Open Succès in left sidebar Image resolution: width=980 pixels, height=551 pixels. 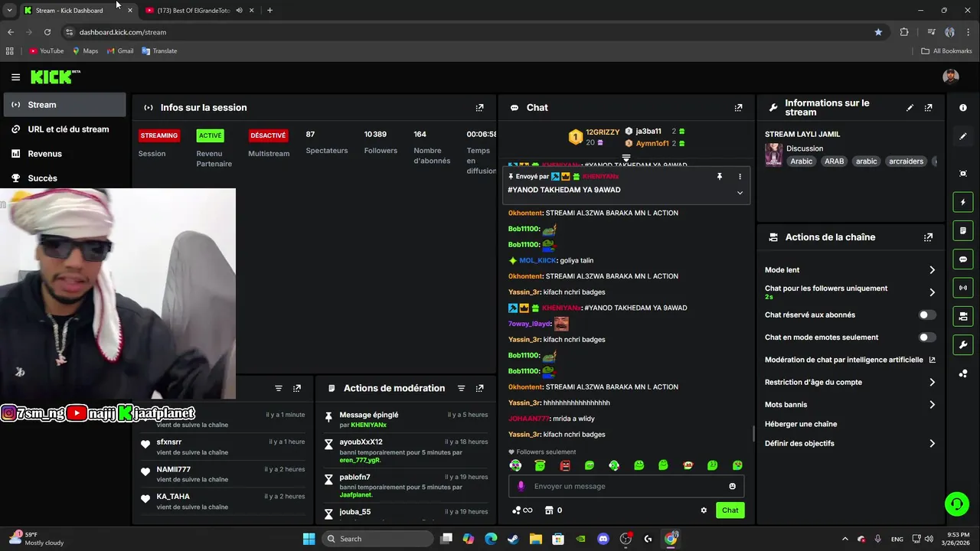tap(65, 178)
